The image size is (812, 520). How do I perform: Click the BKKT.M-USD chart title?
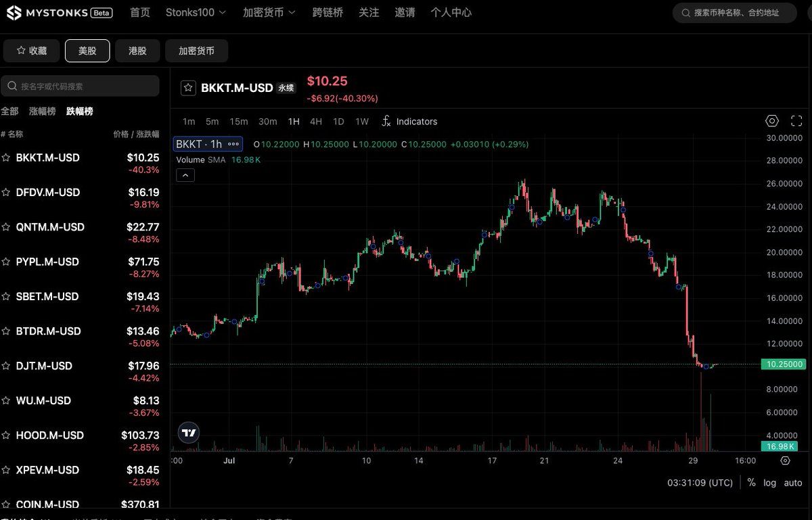pos(237,88)
